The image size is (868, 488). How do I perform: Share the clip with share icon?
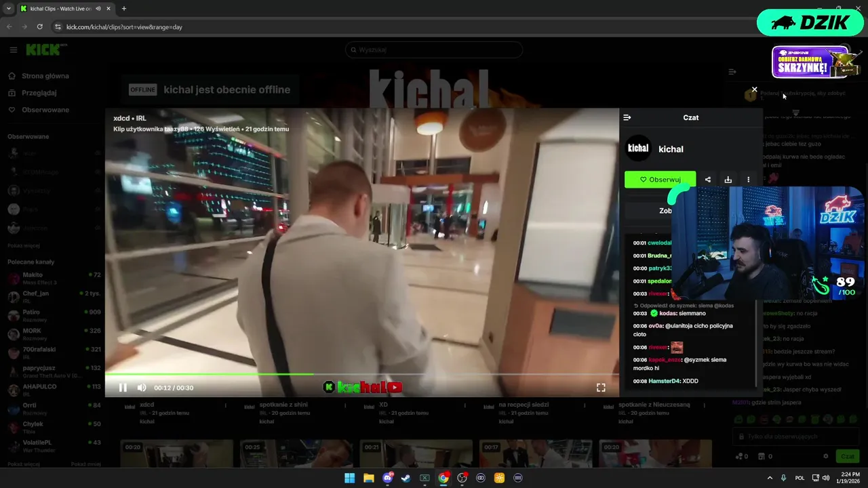pyautogui.click(x=708, y=180)
